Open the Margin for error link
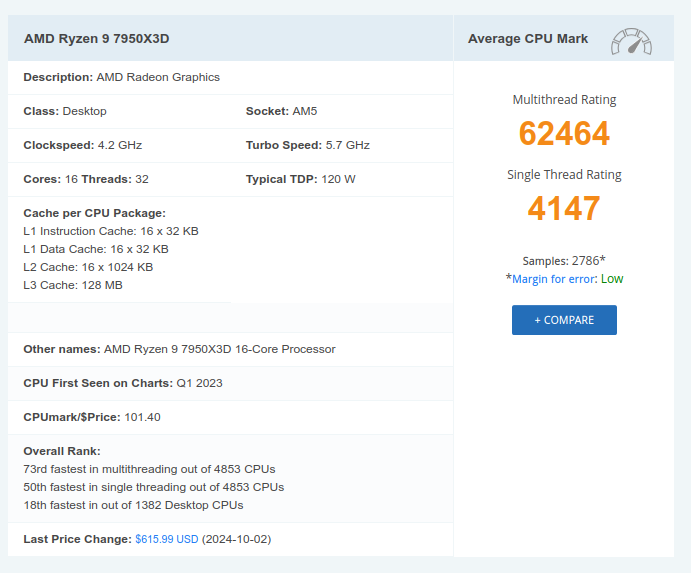691x573 pixels. (x=554, y=279)
